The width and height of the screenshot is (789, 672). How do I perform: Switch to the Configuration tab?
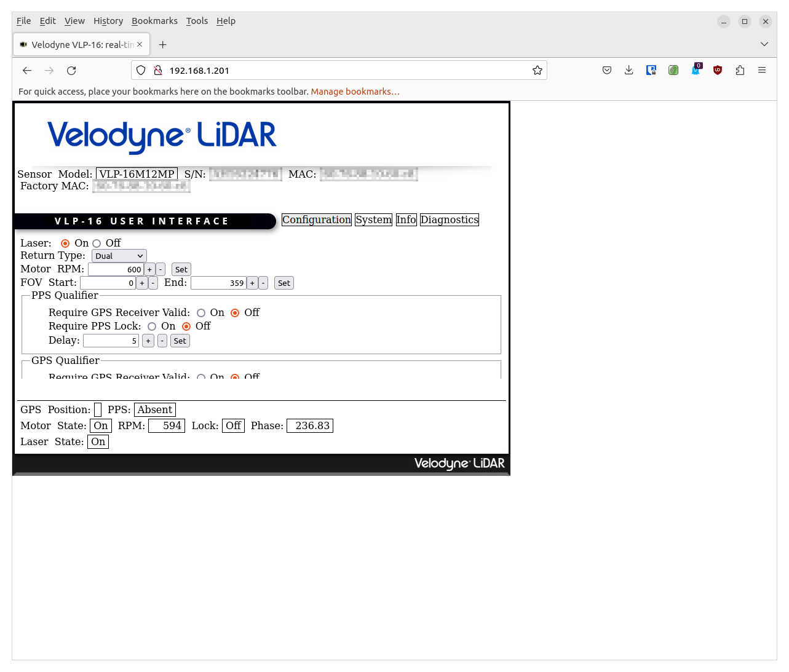(x=317, y=220)
